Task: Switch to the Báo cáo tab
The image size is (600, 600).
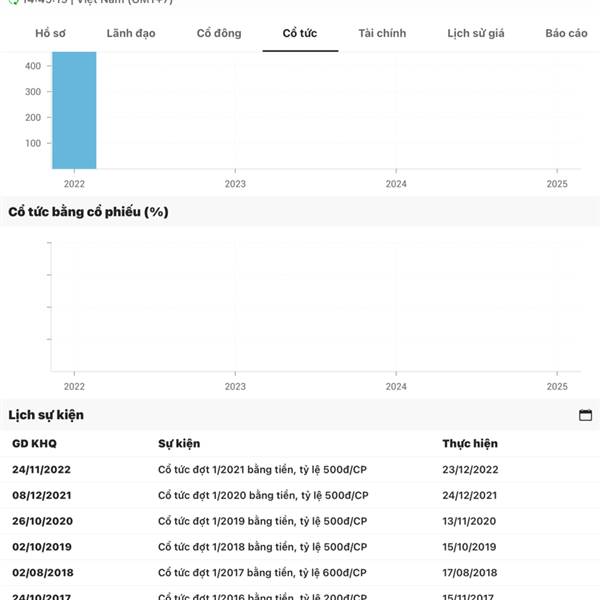Action: [x=566, y=33]
